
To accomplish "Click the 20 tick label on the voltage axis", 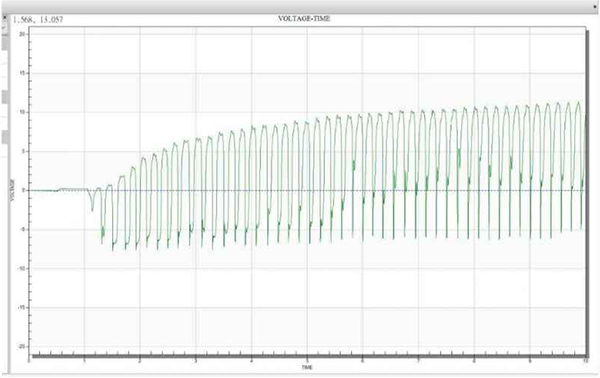I will point(23,34).
